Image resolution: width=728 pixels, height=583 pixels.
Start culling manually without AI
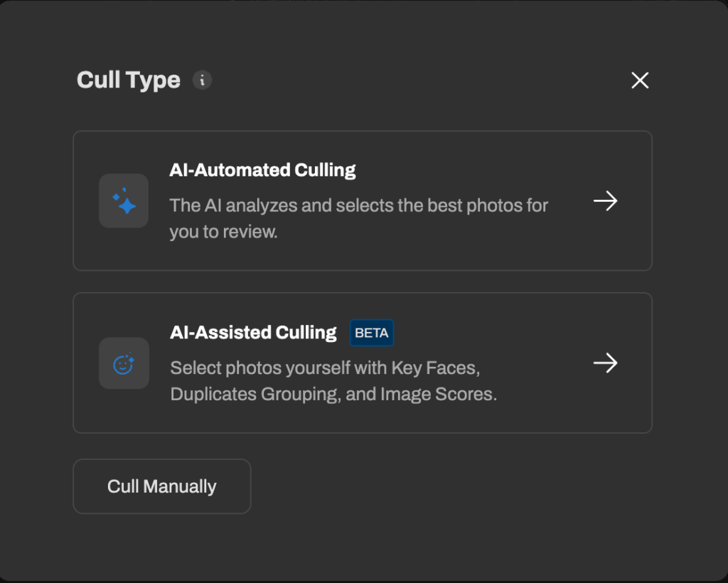161,486
